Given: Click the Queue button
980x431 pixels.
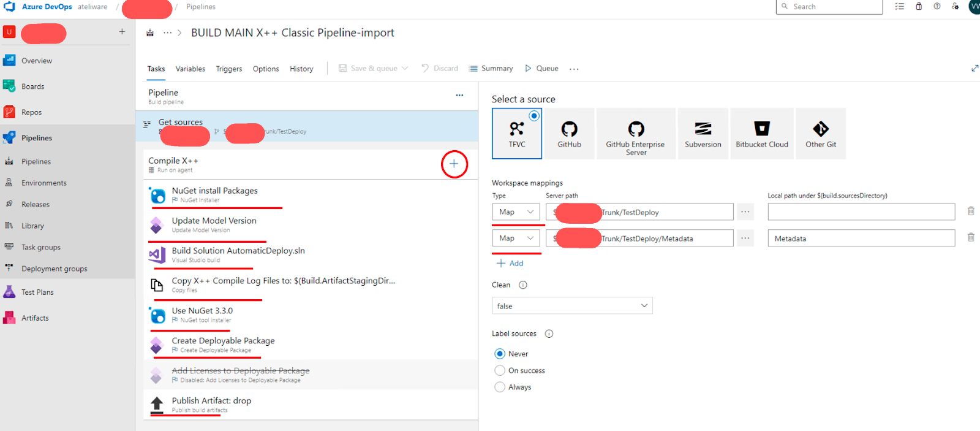Looking at the screenshot, I should point(541,69).
